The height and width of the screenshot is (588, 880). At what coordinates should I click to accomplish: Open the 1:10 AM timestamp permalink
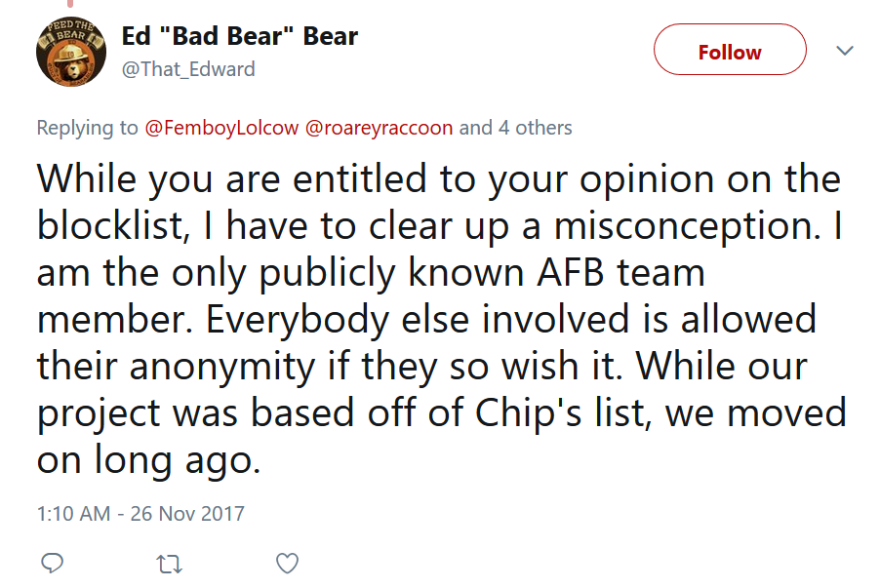click(73, 513)
